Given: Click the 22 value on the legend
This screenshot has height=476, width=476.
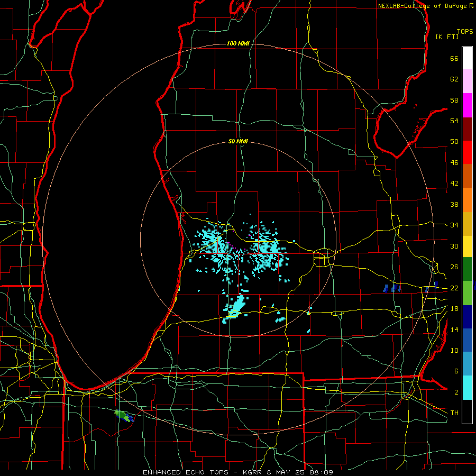Looking at the screenshot, I should [x=454, y=288].
